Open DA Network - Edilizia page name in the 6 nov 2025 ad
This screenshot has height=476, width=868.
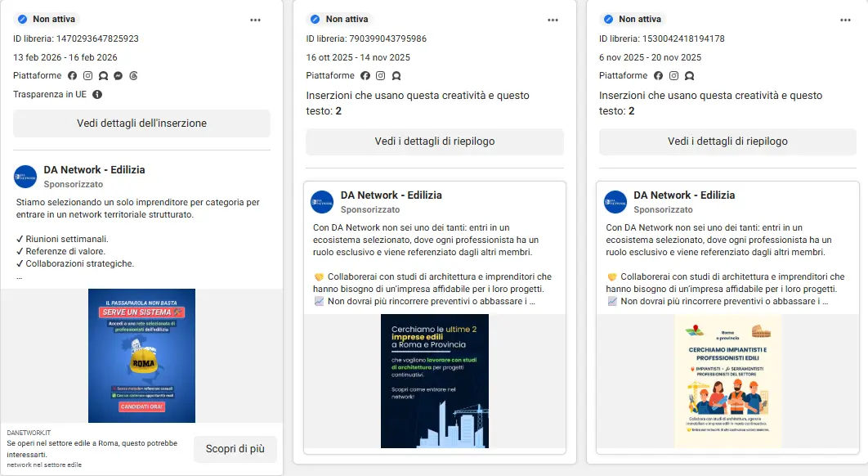[684, 195]
